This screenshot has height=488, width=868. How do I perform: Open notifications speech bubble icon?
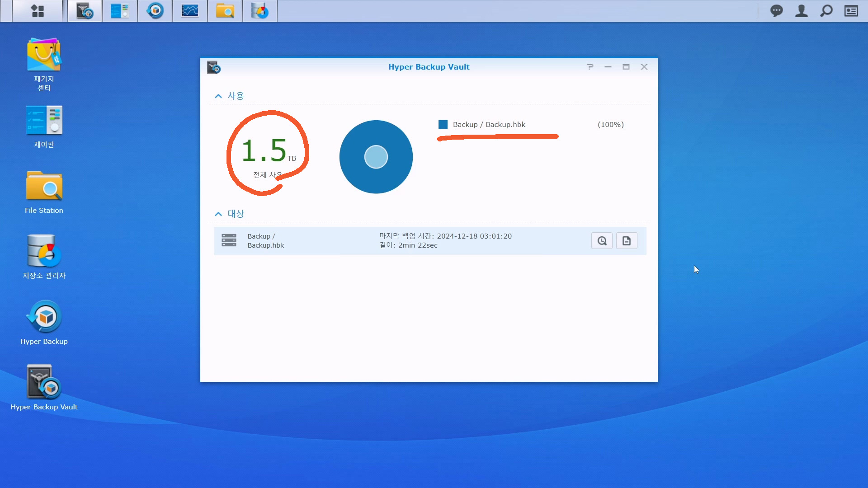776,11
